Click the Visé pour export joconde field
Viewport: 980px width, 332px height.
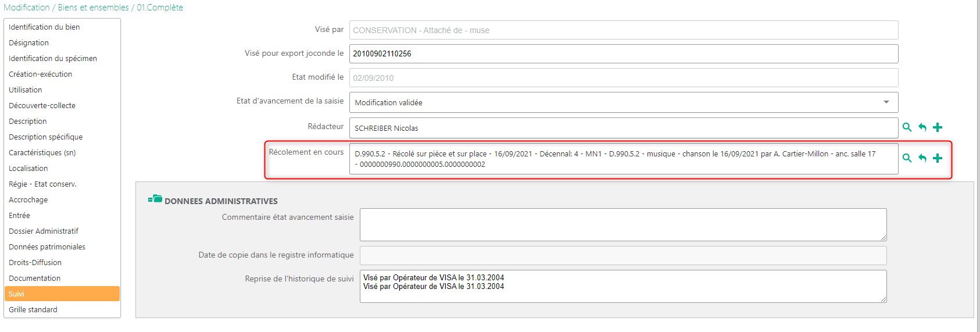pyautogui.click(x=623, y=53)
